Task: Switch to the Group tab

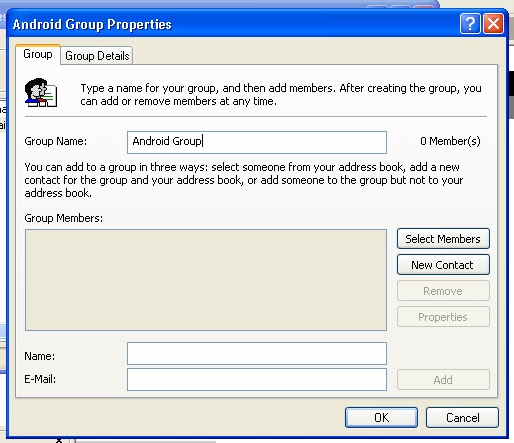Action: [x=38, y=54]
